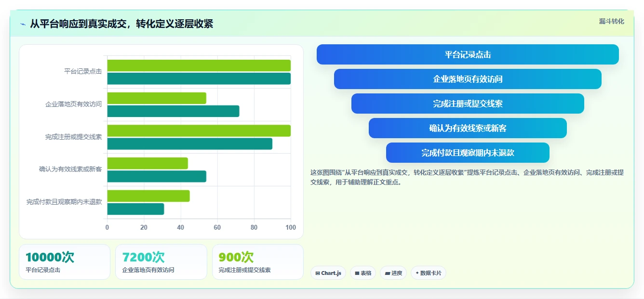The height and width of the screenshot is (299, 644).
Task: Click the chart axis label 确认为有效线索或新客
Action: (x=70, y=169)
